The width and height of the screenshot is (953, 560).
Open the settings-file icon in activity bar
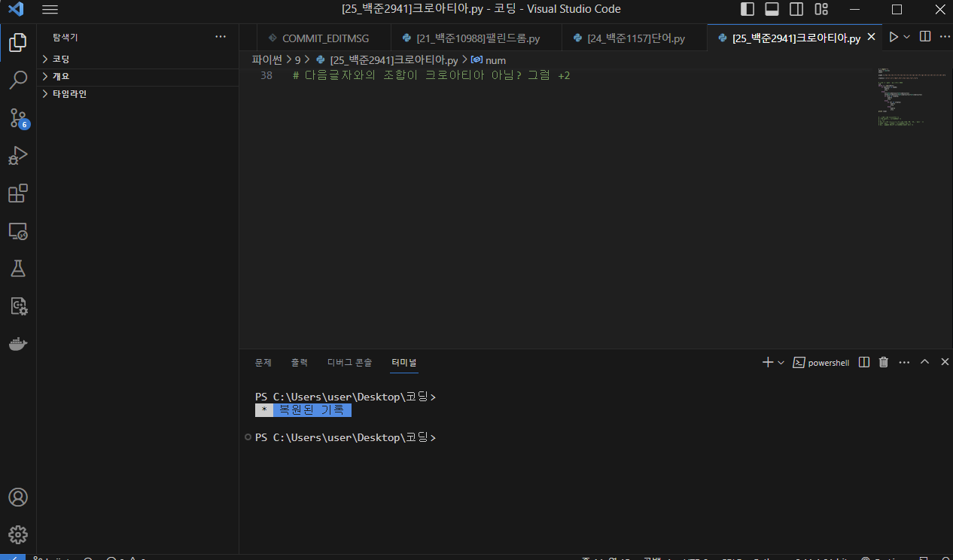[x=18, y=306]
